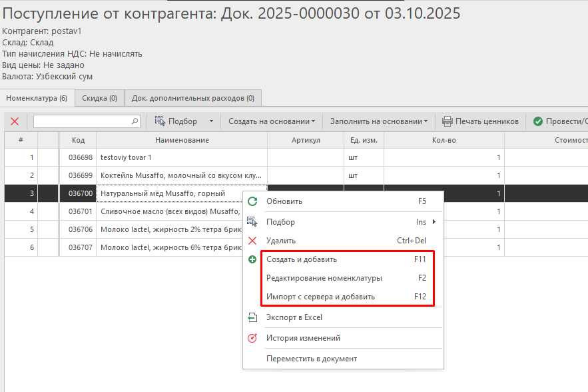
Task: Click the red X delete icon in toolbar
Action: coord(15,121)
